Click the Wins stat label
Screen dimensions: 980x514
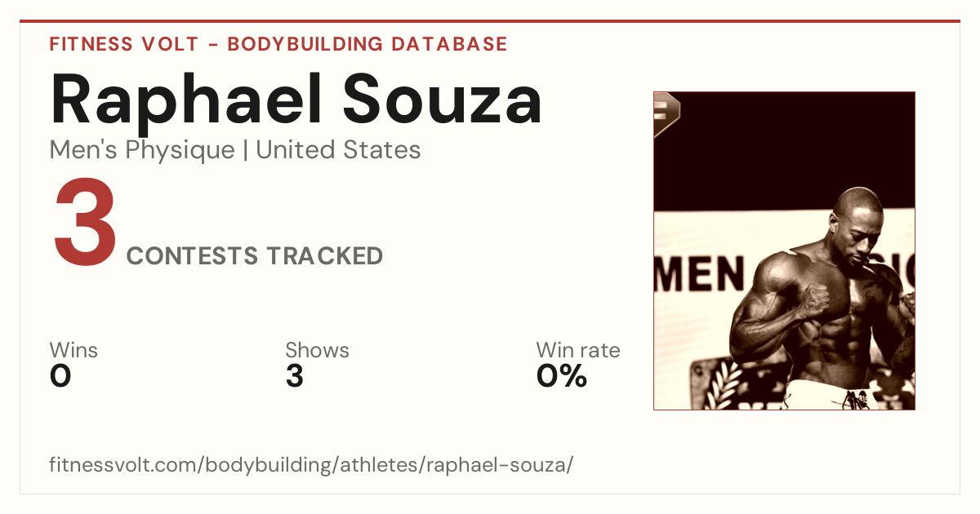tap(73, 351)
